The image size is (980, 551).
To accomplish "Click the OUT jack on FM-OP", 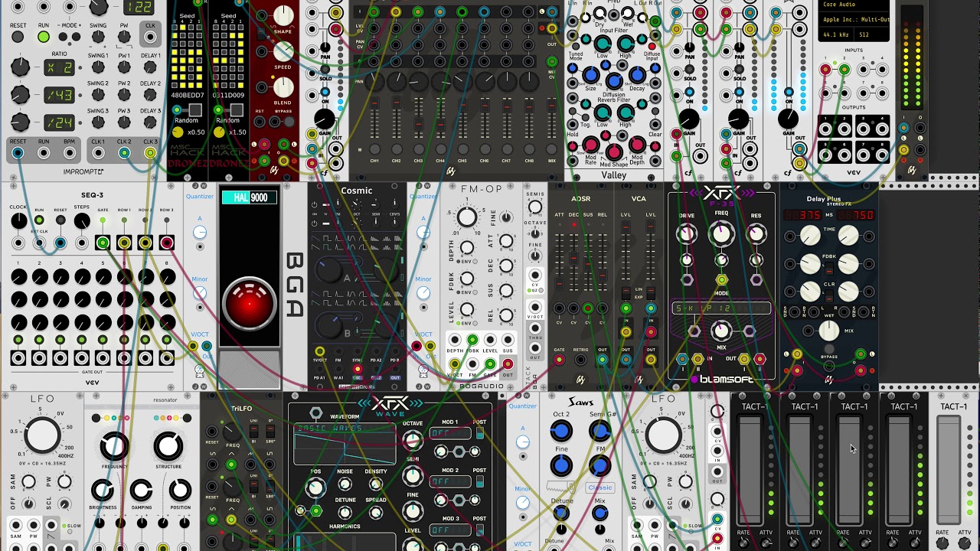I will pyautogui.click(x=507, y=364).
